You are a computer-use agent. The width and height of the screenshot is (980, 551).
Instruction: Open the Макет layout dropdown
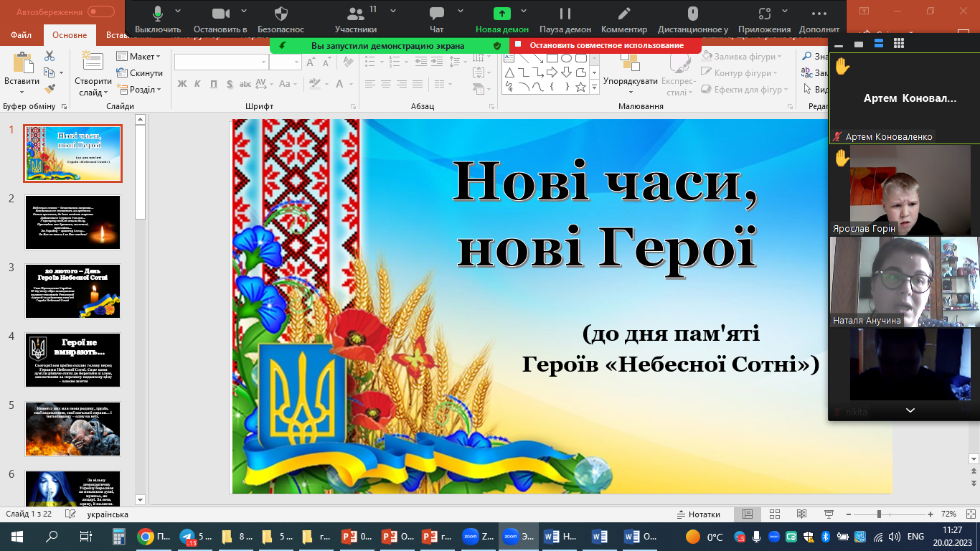pyautogui.click(x=138, y=57)
